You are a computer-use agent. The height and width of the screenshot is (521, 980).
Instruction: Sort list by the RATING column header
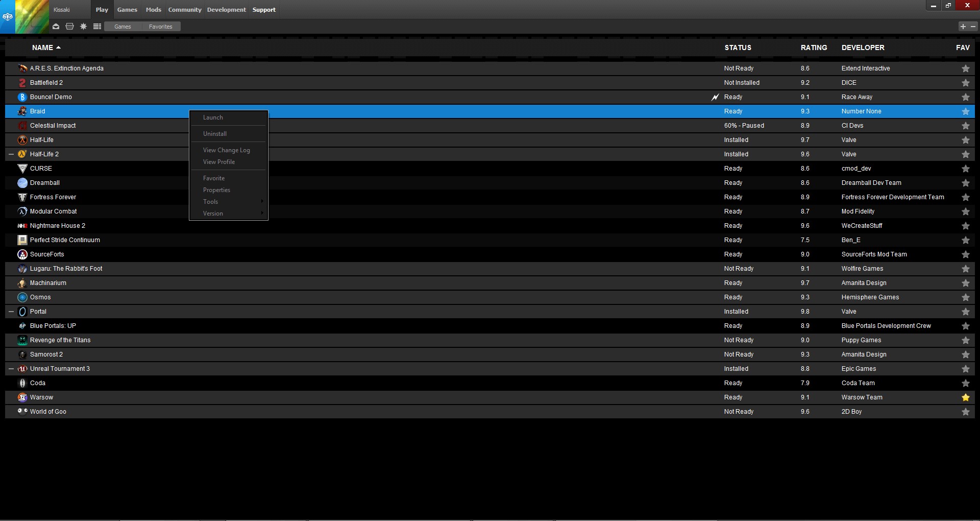[814, 48]
